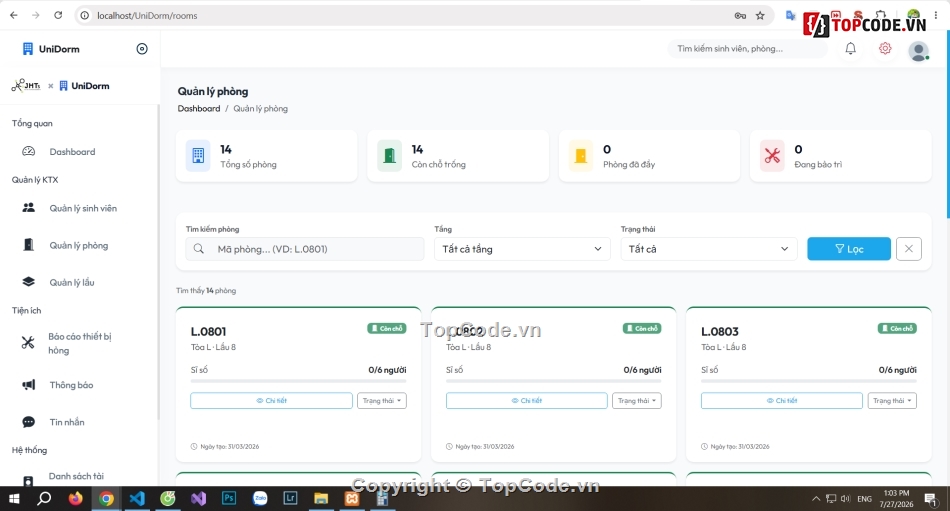950x511 pixels.
Task: Open the notifications bell icon
Action: tap(851, 48)
